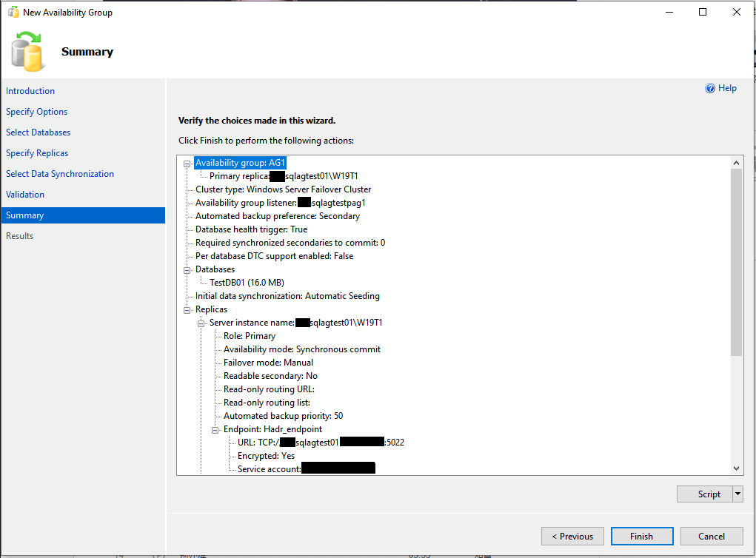This screenshot has width=756, height=558.
Task: Click the Cancel button
Action: tap(711, 536)
